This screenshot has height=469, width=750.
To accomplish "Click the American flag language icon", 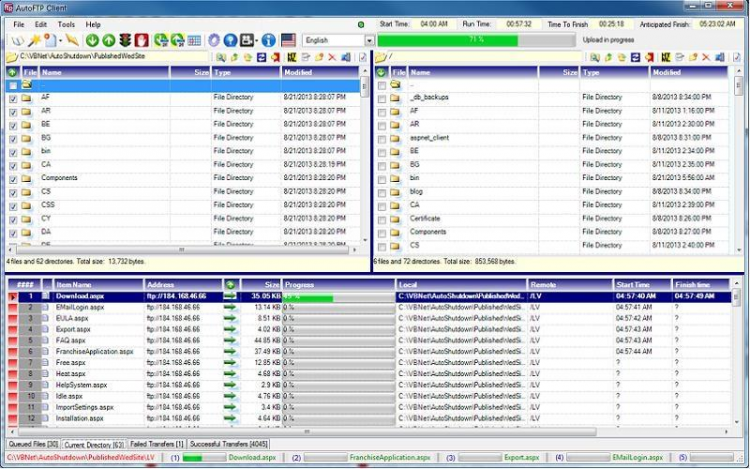I will point(288,40).
